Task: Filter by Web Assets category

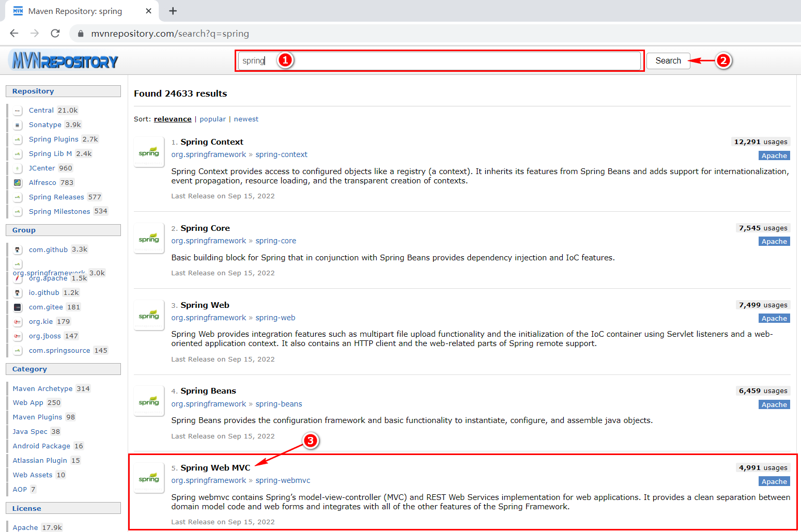Action: click(x=33, y=475)
